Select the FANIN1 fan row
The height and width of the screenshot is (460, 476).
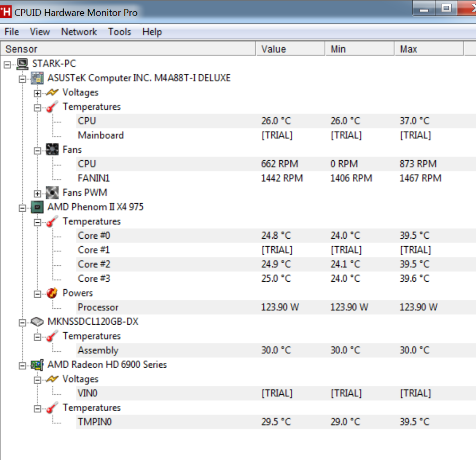tap(276, 178)
